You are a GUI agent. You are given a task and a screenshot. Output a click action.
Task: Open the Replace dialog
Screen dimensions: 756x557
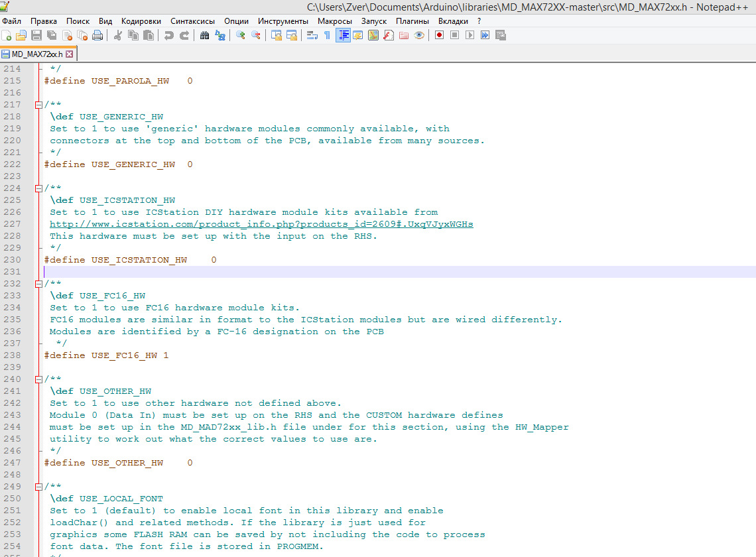click(x=220, y=35)
